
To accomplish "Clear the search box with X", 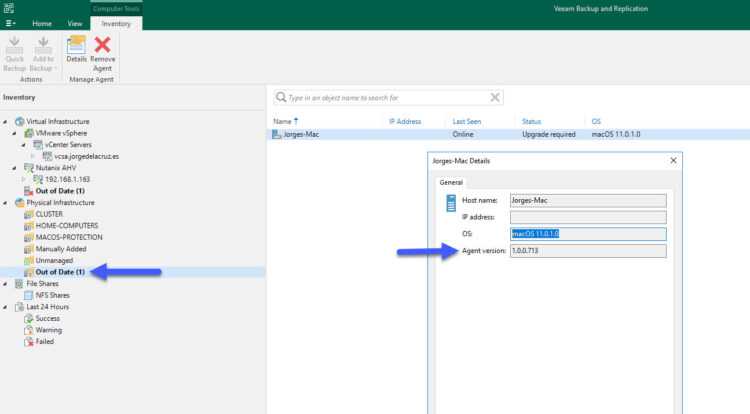I will pyautogui.click(x=495, y=98).
